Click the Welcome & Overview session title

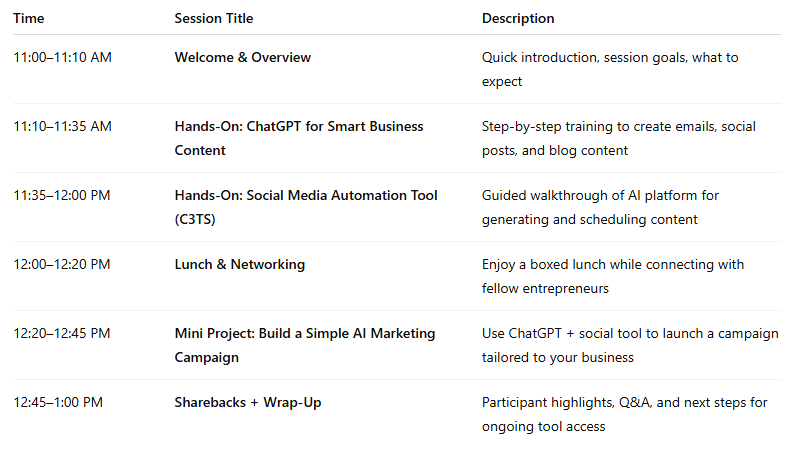242,58
